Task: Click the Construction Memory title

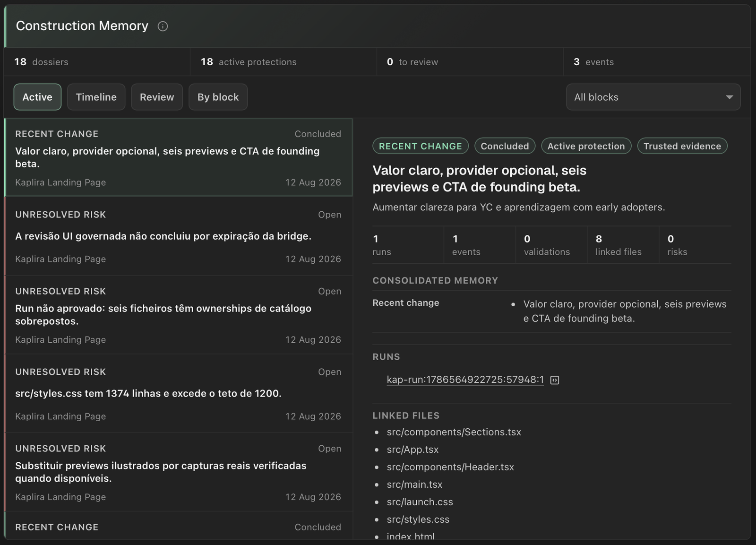Action: point(82,26)
